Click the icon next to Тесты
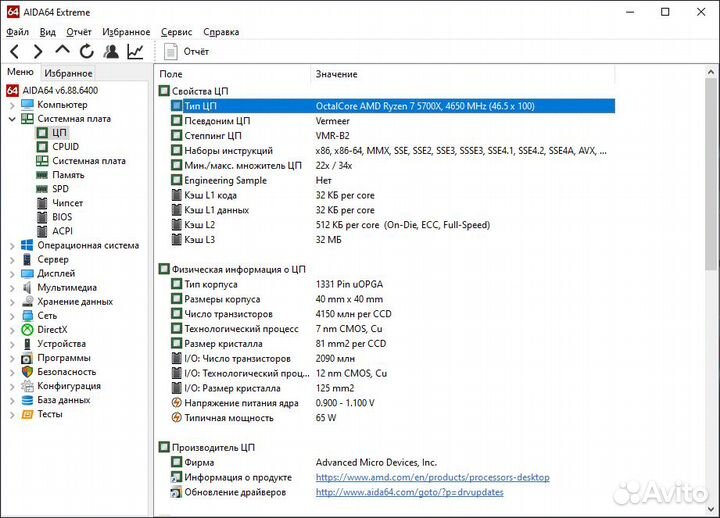Viewport: 720px width, 518px height. coord(28,414)
